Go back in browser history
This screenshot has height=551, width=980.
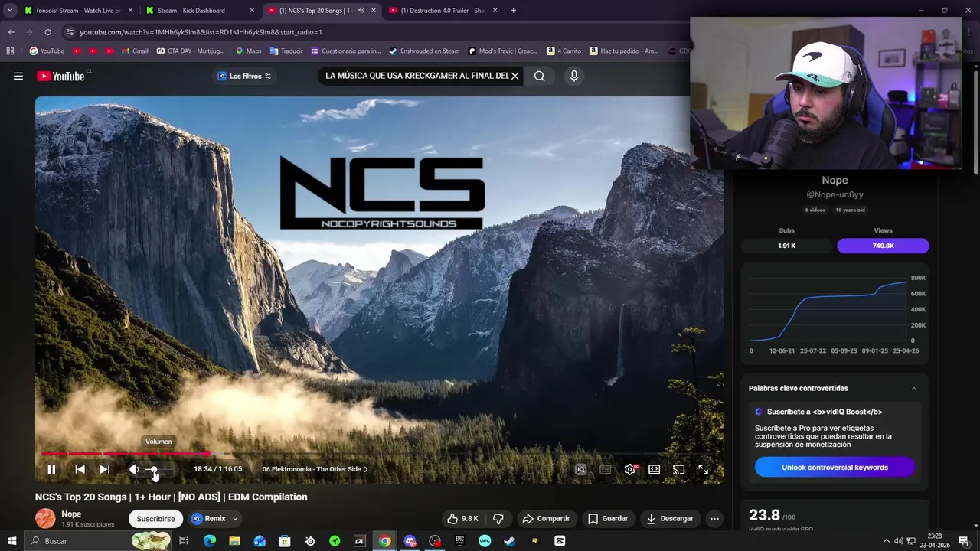(11, 32)
